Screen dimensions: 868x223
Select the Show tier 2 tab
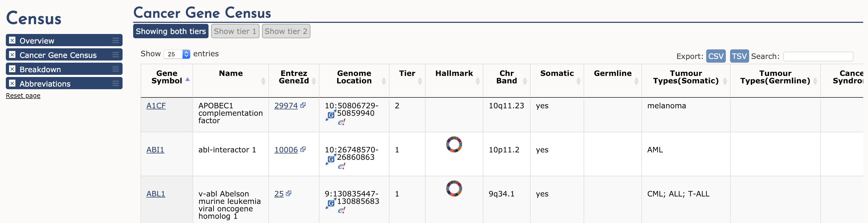[x=286, y=31]
